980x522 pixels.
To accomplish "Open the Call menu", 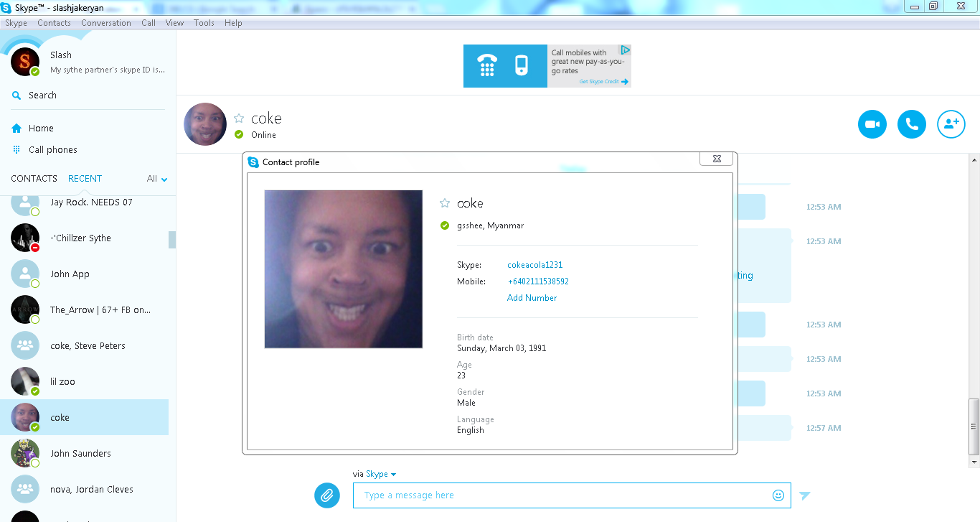I will tap(149, 23).
